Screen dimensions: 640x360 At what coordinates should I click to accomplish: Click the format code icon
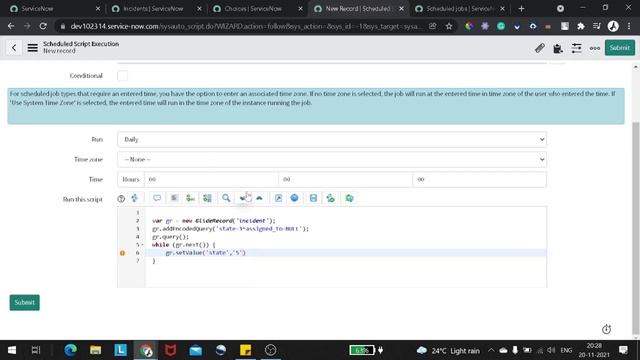pos(174,198)
